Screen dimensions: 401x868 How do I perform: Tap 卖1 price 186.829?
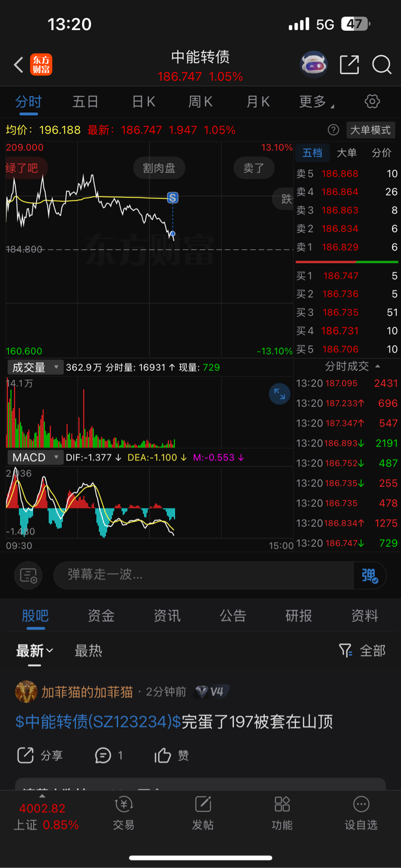(340, 248)
